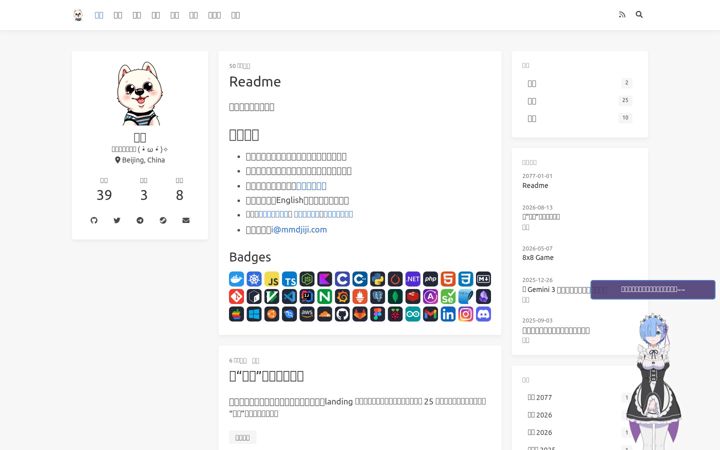
Task: Click the Windows logo badge
Action: point(254,314)
